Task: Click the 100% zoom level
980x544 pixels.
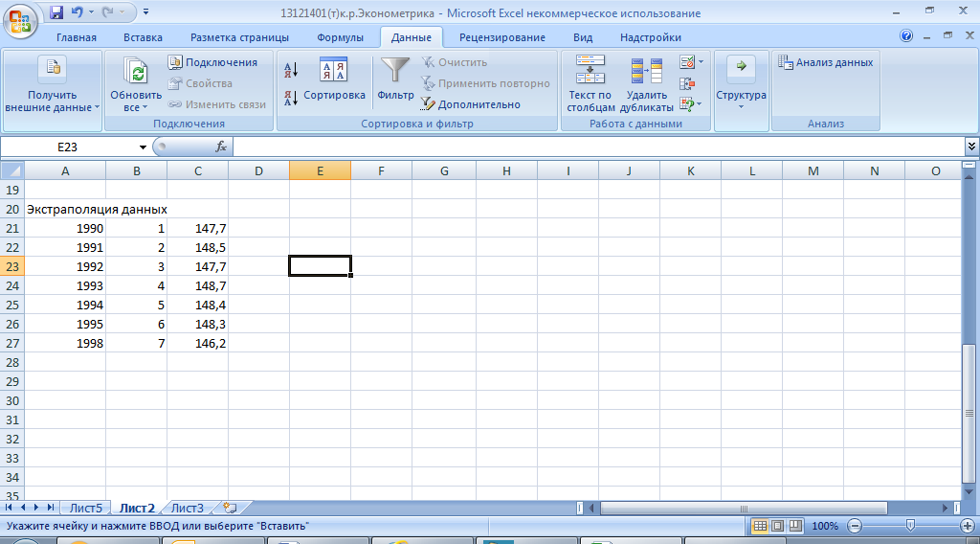Action: coord(825,527)
